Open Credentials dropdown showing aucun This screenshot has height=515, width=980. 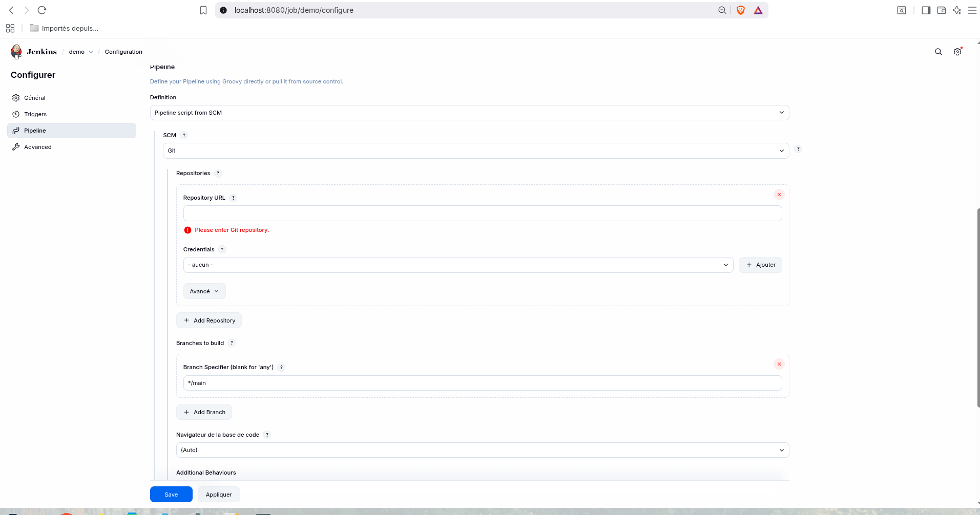pyautogui.click(x=458, y=265)
